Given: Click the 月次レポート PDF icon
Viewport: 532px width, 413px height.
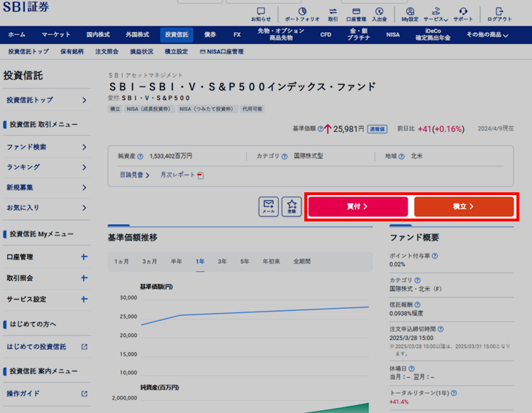Looking at the screenshot, I should tap(201, 175).
